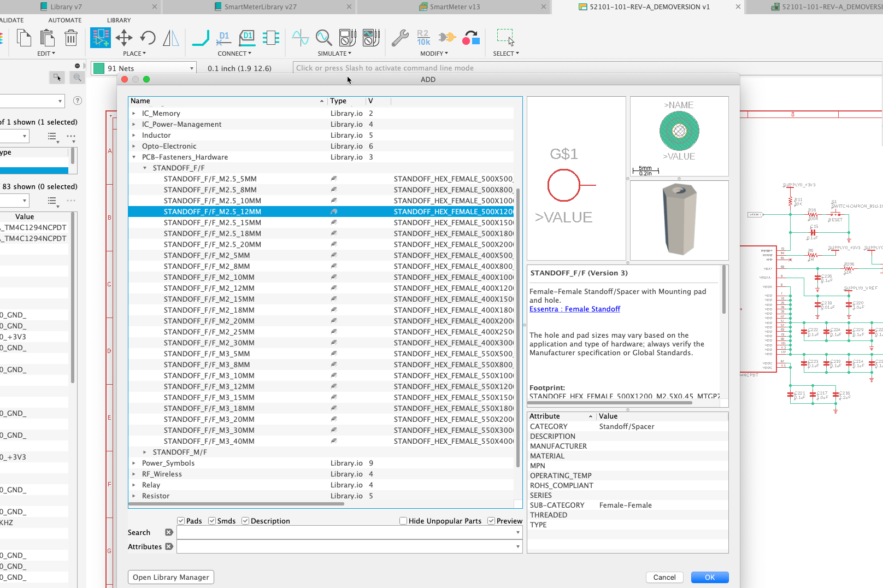Uncheck the Pads checkbox

coord(181,521)
